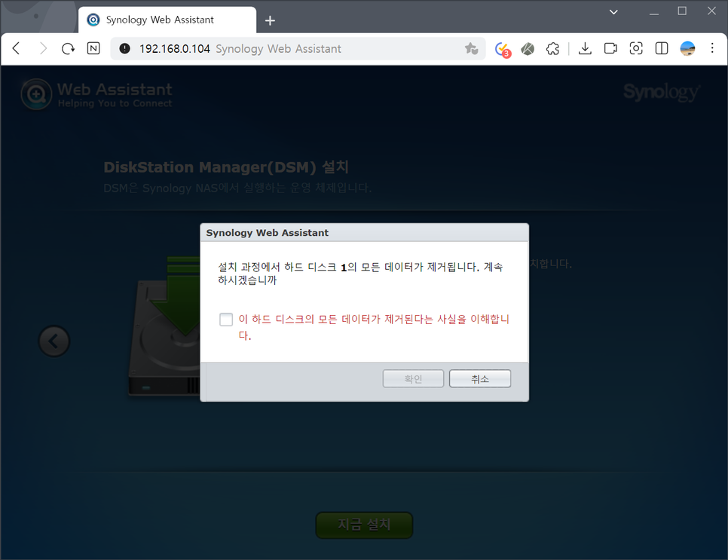Open the extension icon with red 3 badge

(x=503, y=49)
